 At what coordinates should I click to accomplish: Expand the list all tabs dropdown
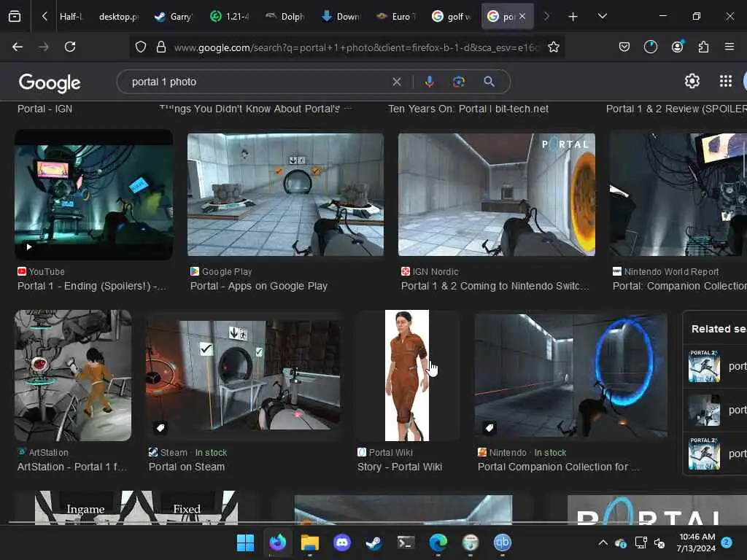click(602, 17)
